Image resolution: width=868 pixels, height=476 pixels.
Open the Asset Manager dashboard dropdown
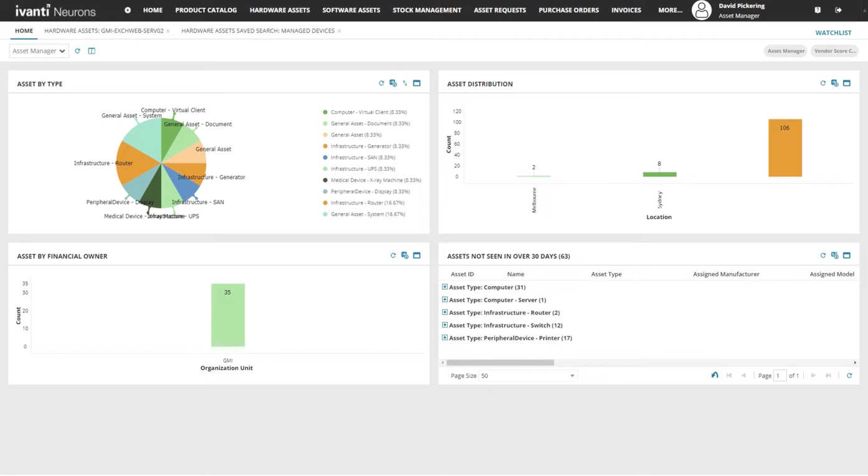38,50
